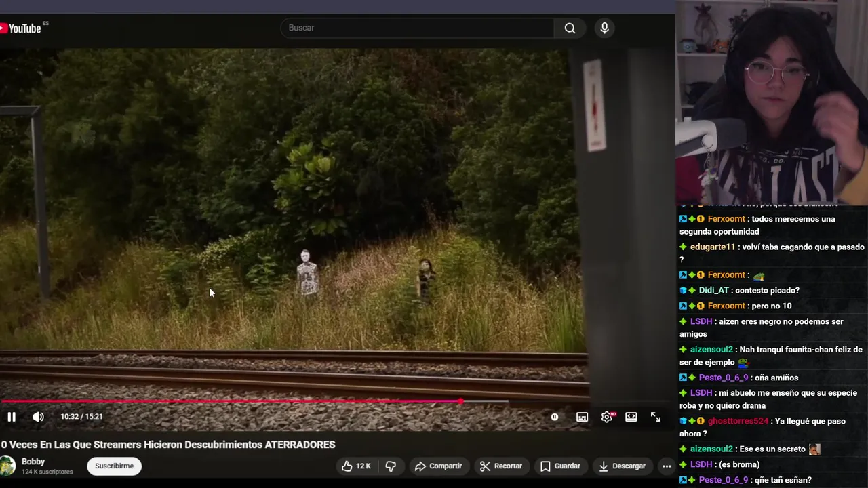Click chat text 'contesto picado?'

[767, 290]
